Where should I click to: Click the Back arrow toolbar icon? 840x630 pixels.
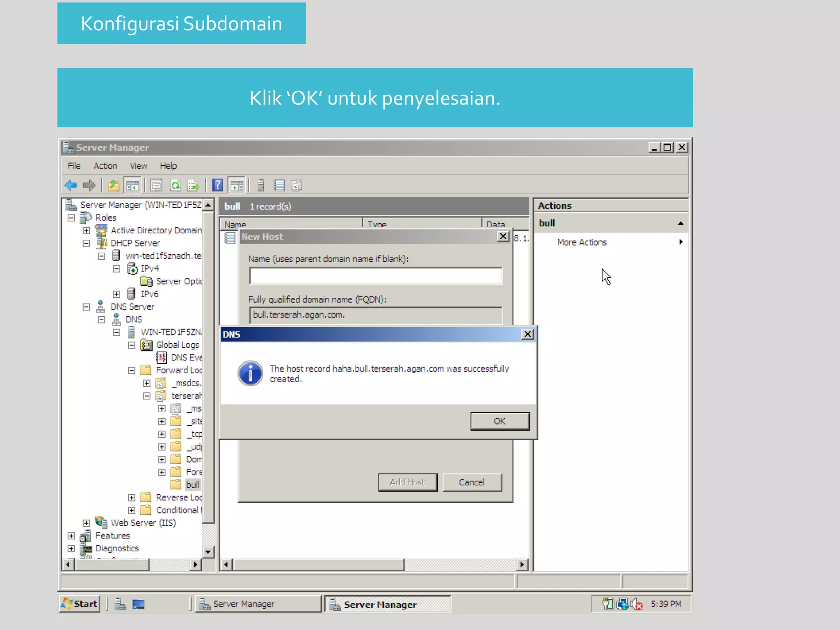(x=71, y=185)
